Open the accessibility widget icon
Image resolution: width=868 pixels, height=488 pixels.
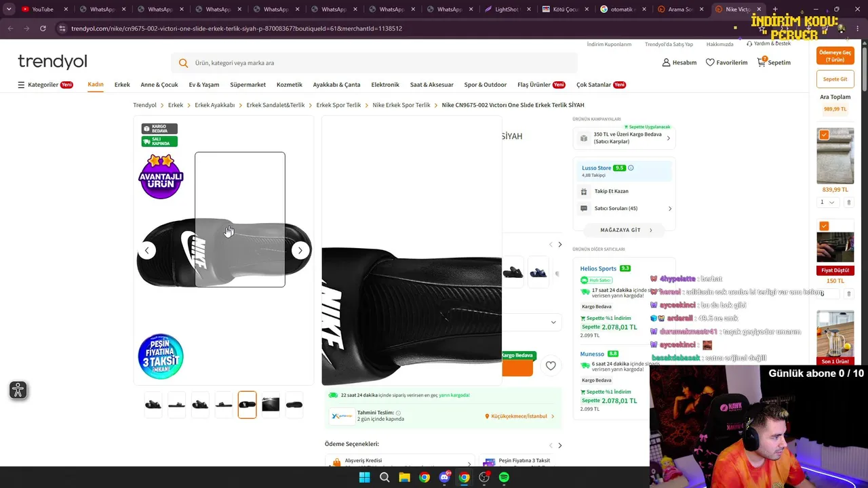pos(18,390)
